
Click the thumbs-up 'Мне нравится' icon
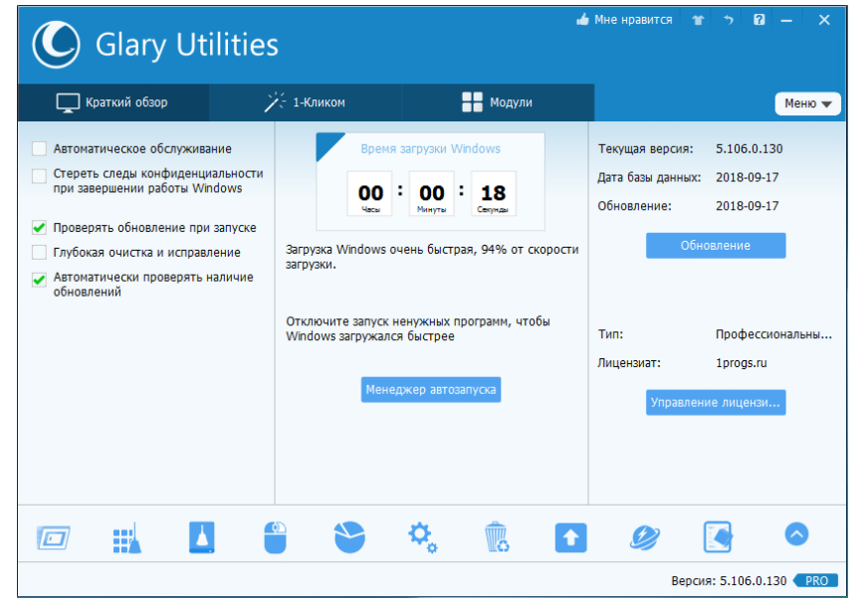point(582,20)
